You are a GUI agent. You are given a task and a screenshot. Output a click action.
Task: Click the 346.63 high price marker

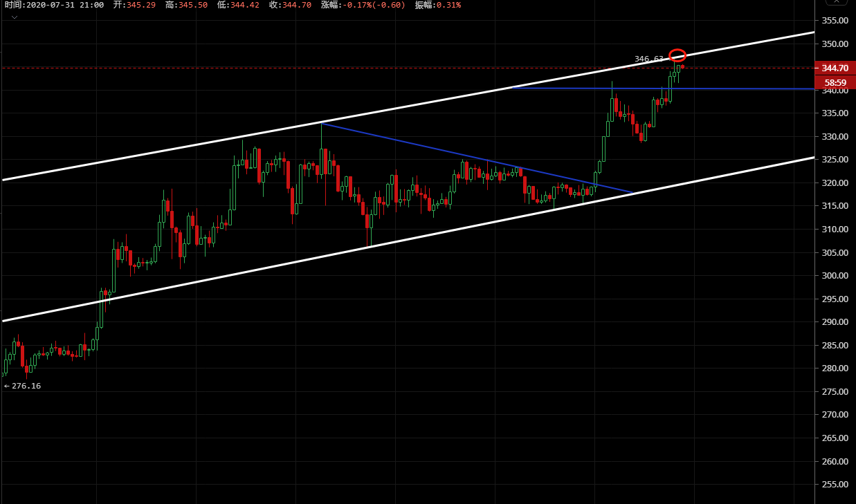click(x=648, y=59)
